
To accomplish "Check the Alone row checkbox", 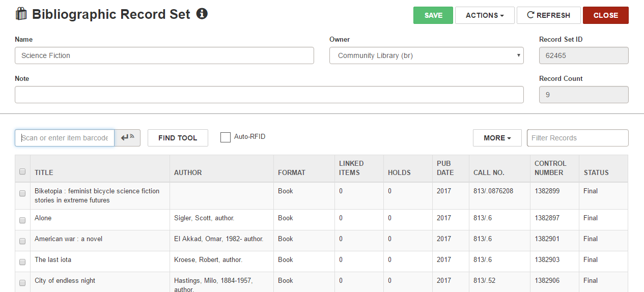I will (x=22, y=220).
